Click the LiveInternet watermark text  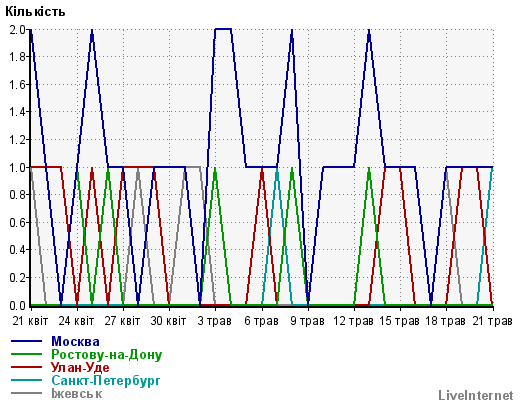476,396
